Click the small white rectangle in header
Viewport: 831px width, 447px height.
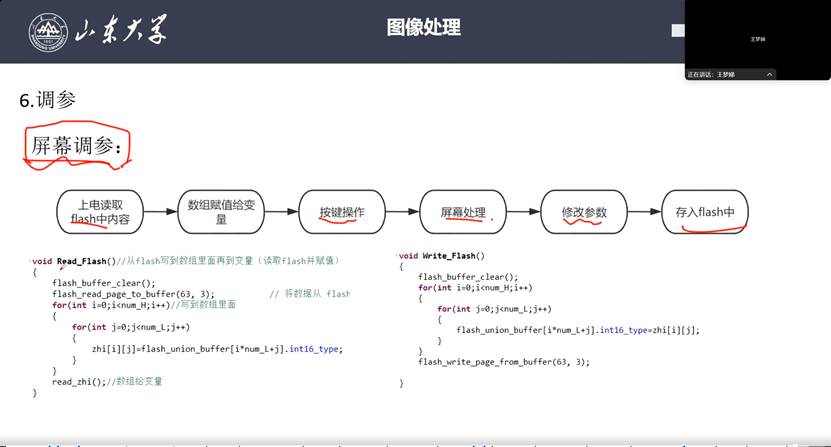point(677,31)
